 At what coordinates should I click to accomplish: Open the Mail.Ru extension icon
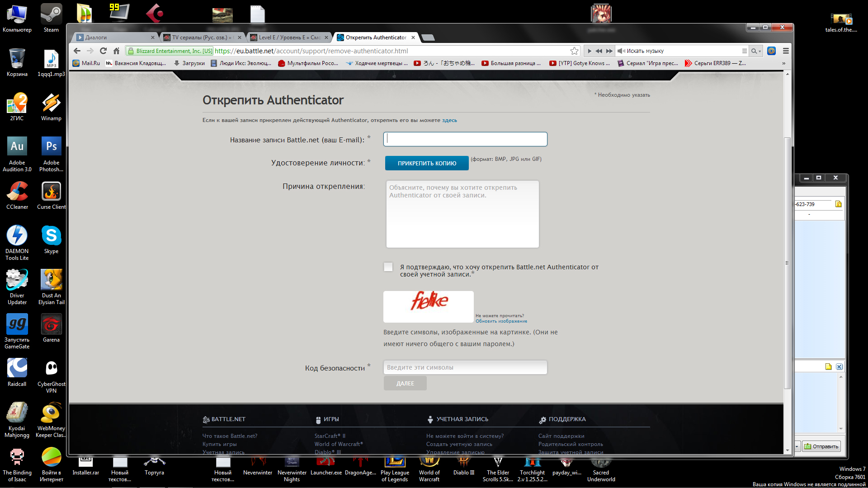pos(771,51)
